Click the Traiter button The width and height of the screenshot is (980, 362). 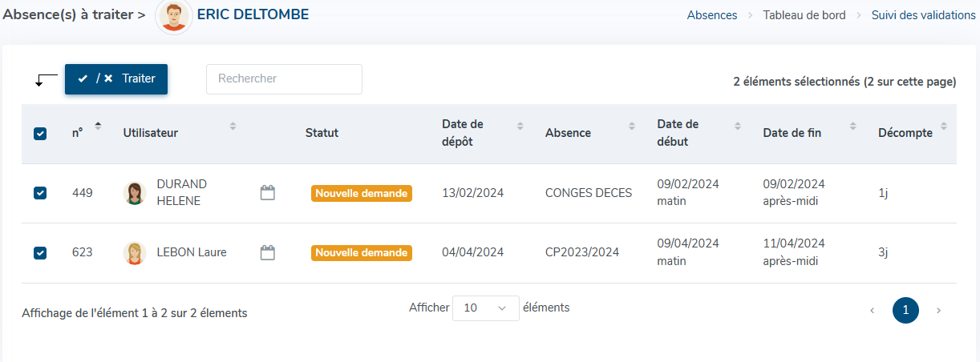click(116, 79)
